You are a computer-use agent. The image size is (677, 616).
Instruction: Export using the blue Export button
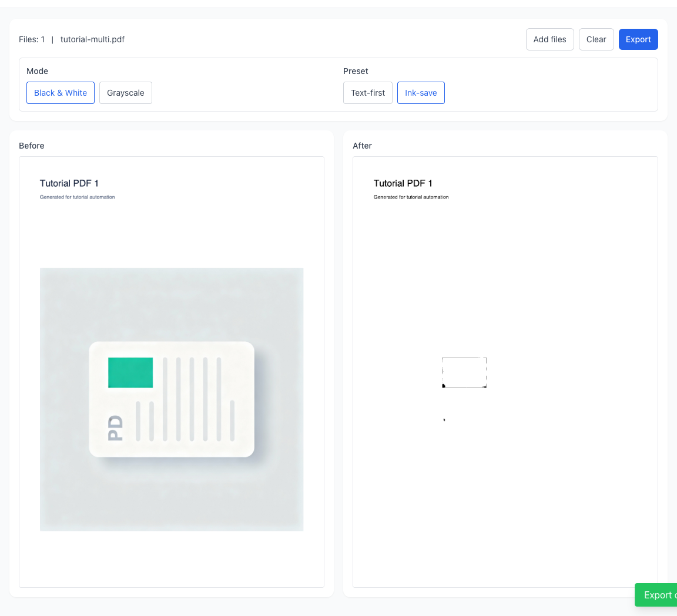638,39
